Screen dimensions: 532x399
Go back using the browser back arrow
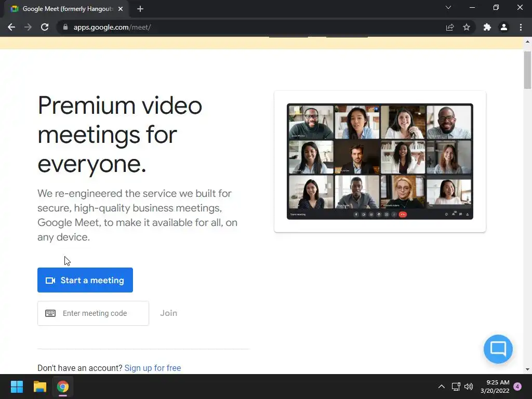11,27
